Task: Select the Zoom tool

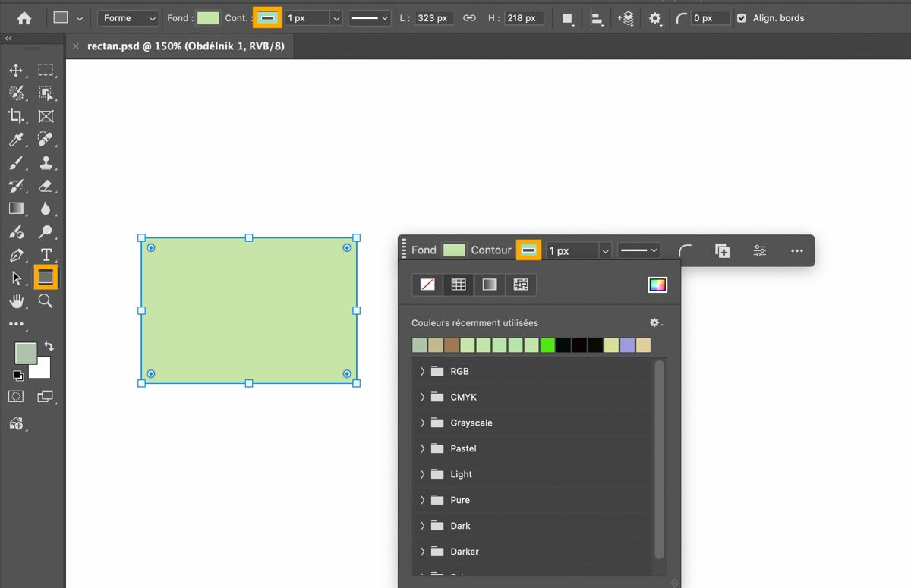Action: (46, 300)
